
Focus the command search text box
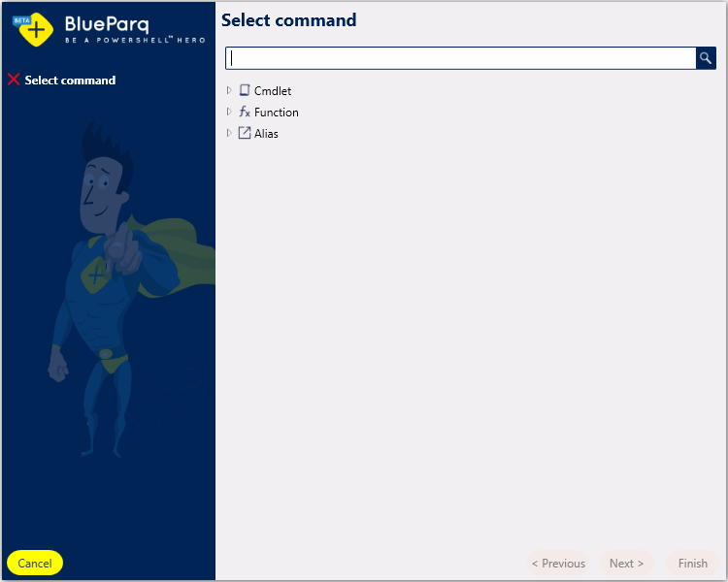(x=461, y=58)
